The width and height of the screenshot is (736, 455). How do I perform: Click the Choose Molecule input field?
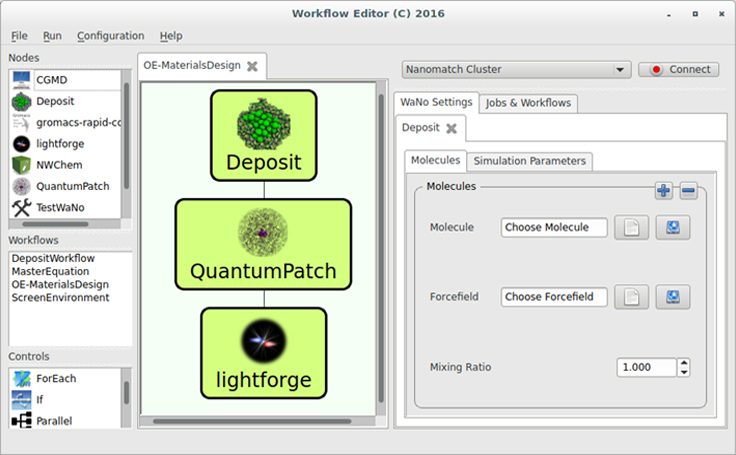pyautogui.click(x=554, y=228)
